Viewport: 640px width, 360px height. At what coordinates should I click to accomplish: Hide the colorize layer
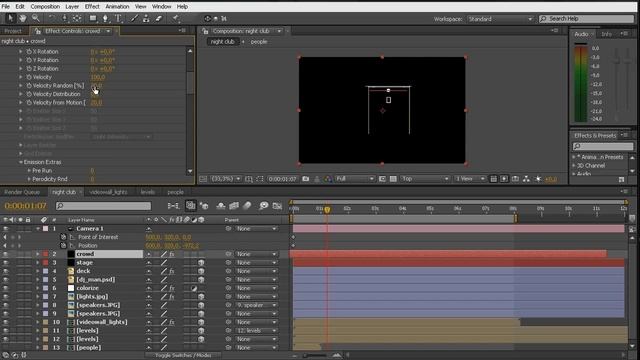tap(6, 288)
